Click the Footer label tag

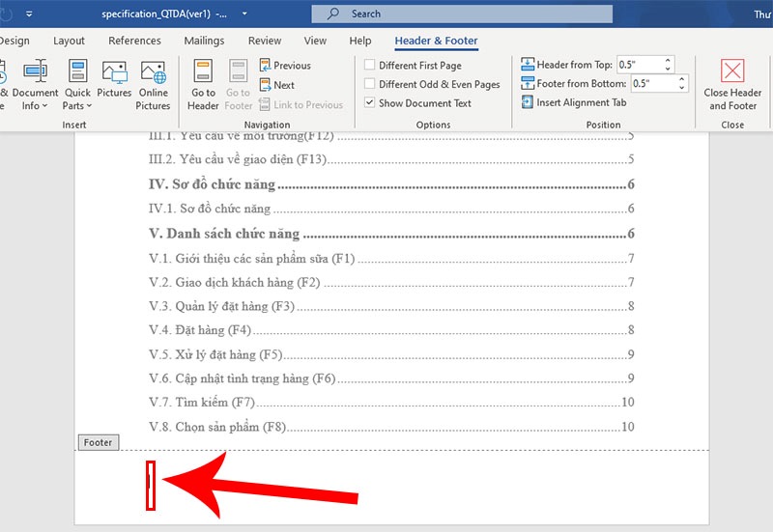tap(99, 442)
